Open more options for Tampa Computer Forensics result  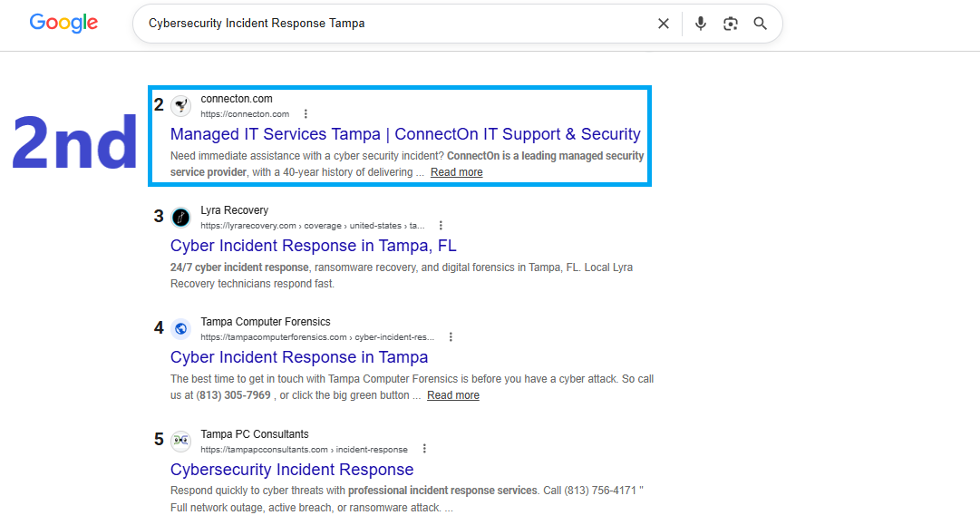pyautogui.click(x=451, y=337)
